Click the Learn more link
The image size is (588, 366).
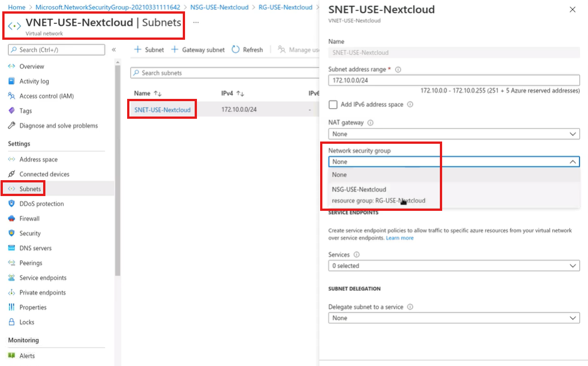coord(400,238)
